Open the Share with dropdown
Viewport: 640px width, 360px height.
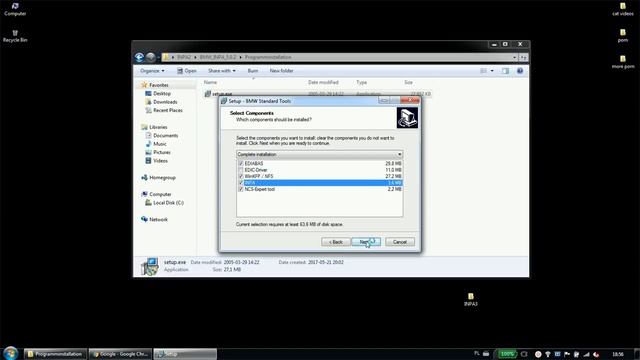(222, 71)
